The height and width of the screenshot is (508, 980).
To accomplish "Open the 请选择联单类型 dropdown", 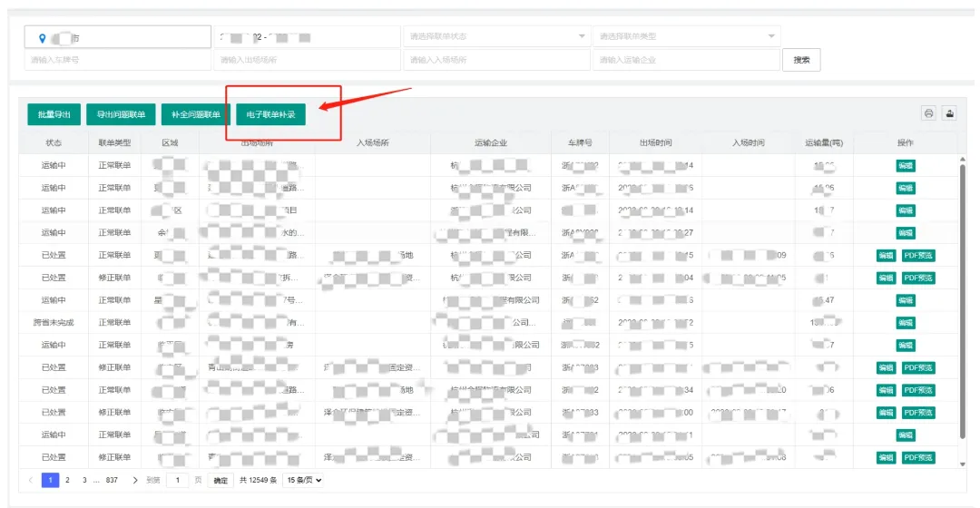I will click(x=685, y=36).
